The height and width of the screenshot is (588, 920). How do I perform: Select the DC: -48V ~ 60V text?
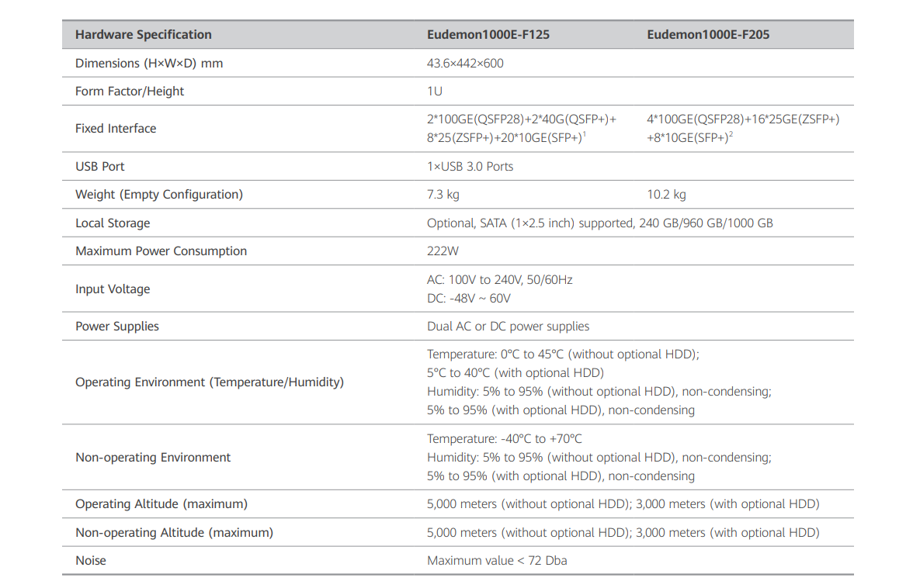coord(469,299)
